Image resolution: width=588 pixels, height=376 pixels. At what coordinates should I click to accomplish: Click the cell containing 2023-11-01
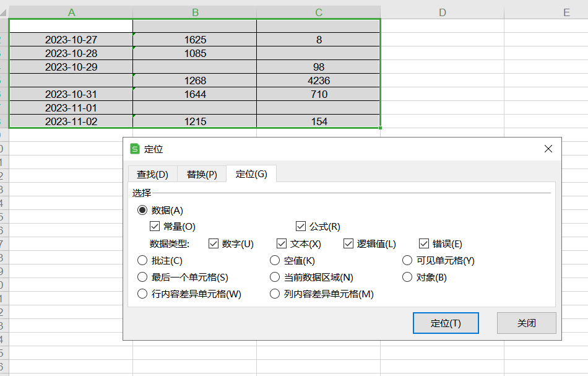click(71, 108)
